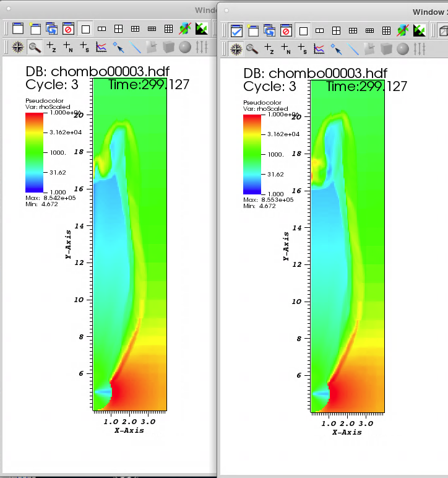
Task: Toggle checked active window icon in right window
Action: (x=236, y=30)
